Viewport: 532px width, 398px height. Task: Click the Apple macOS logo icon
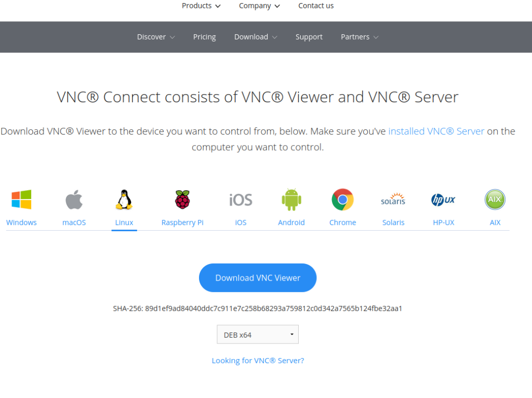click(x=74, y=200)
